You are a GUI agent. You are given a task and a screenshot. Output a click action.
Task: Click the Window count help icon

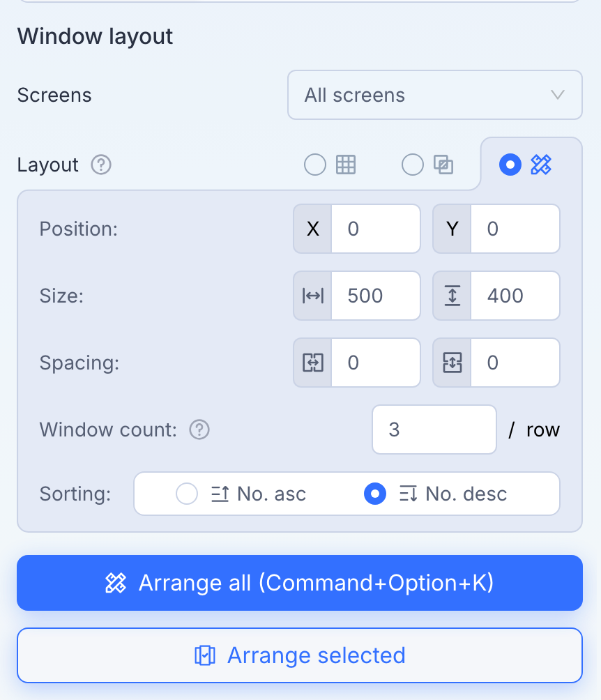199,429
